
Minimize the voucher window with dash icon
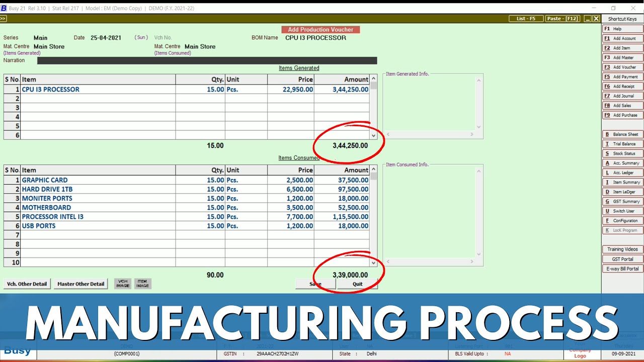[x=587, y=19]
